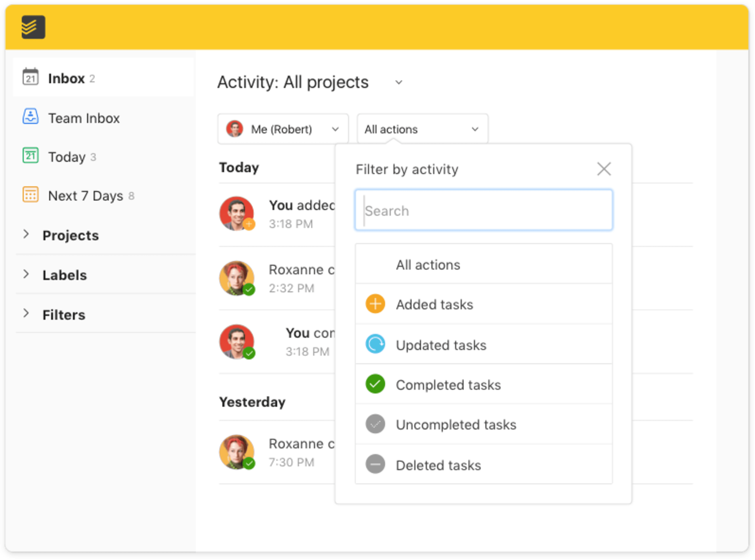
Task: Click the blue Updated tasks refresh icon
Action: (x=375, y=344)
